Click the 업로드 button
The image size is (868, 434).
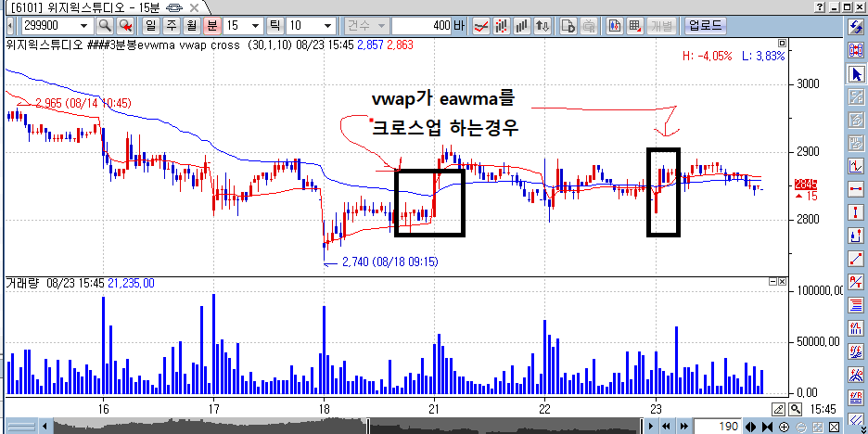(x=705, y=26)
